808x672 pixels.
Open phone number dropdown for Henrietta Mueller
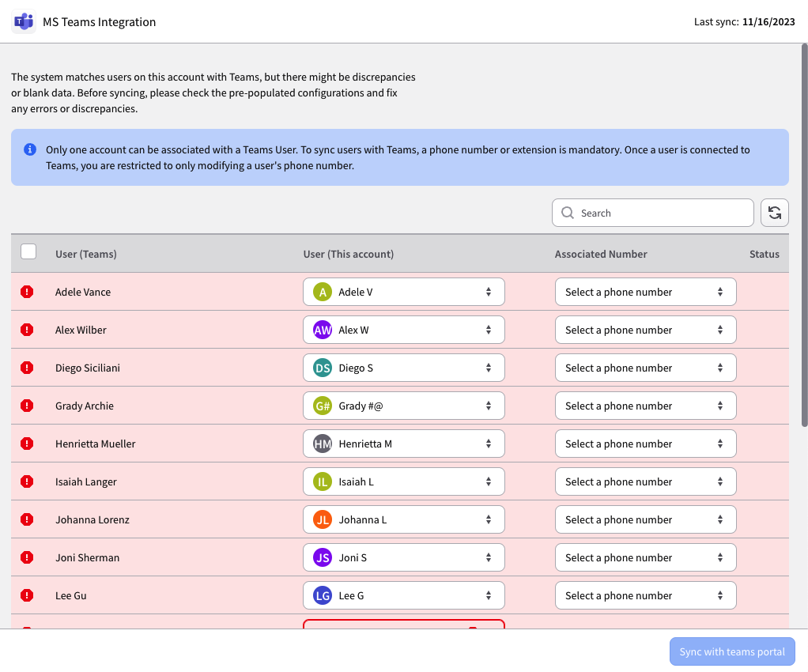(x=646, y=444)
